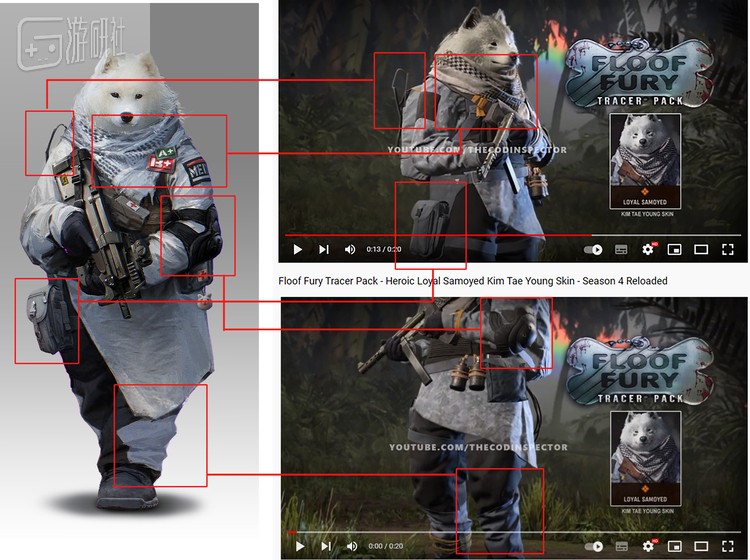This screenshot has width=750, height=560.
Task: Skip to next video in bottom player
Action: [323, 546]
